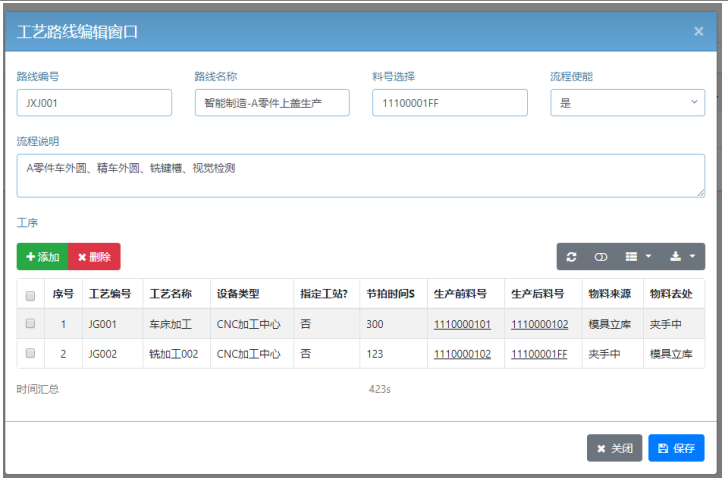Screen dimensions: 728x481
Task: Click the red 删除 button
Action: (x=94, y=257)
